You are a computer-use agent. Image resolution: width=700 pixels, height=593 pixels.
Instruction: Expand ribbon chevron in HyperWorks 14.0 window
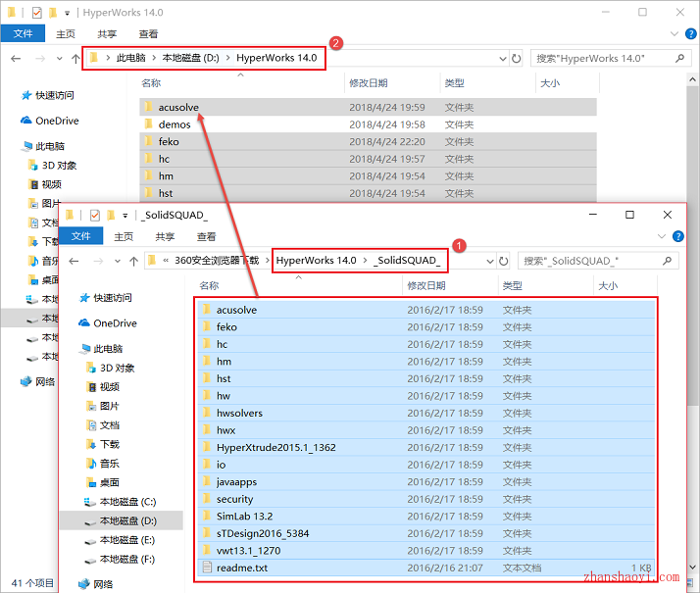click(675, 33)
